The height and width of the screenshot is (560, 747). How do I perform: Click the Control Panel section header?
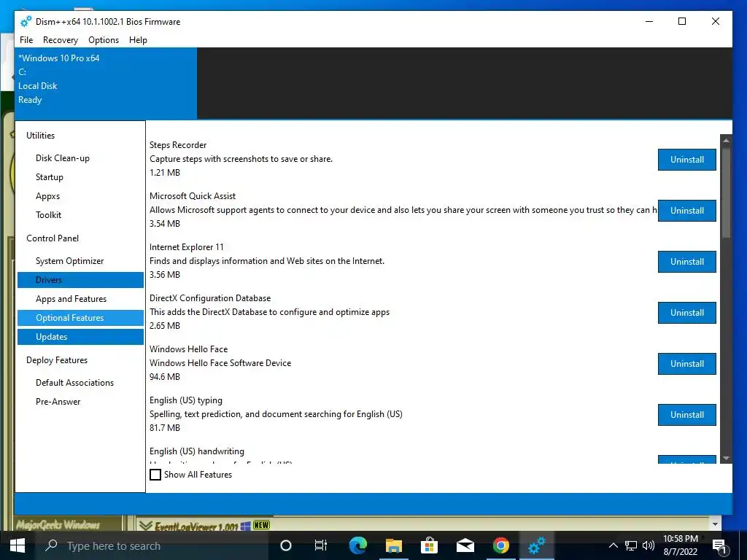(53, 238)
